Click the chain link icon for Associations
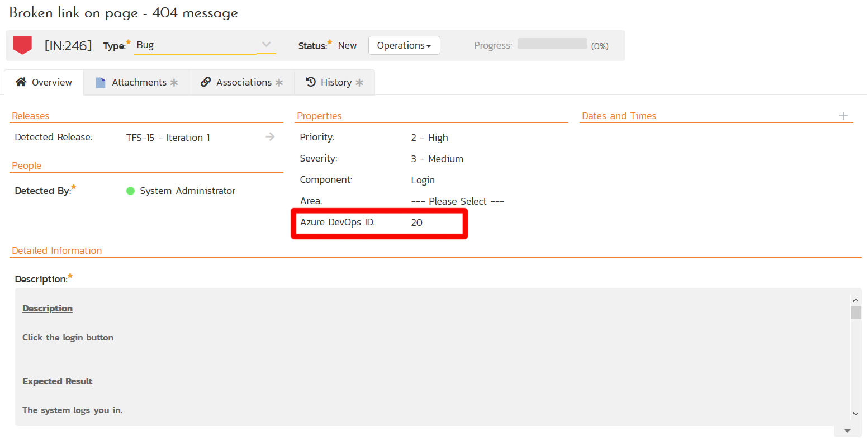The image size is (868, 440). pyautogui.click(x=206, y=82)
